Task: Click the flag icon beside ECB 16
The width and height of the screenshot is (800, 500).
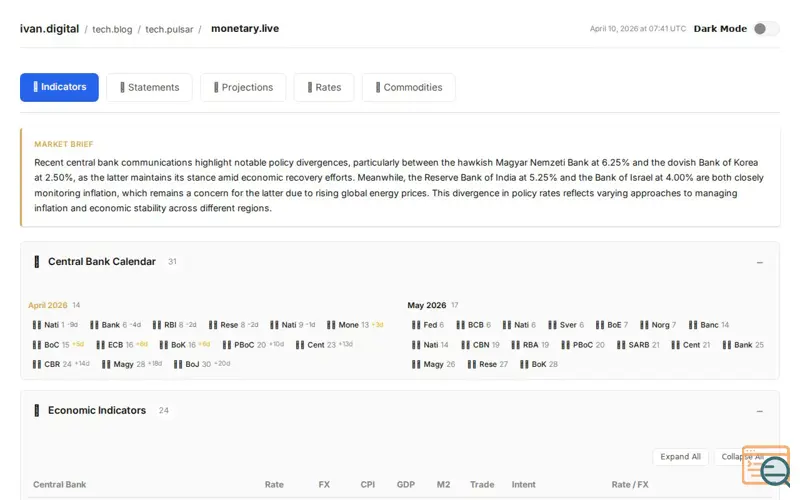Action: [x=101, y=345]
